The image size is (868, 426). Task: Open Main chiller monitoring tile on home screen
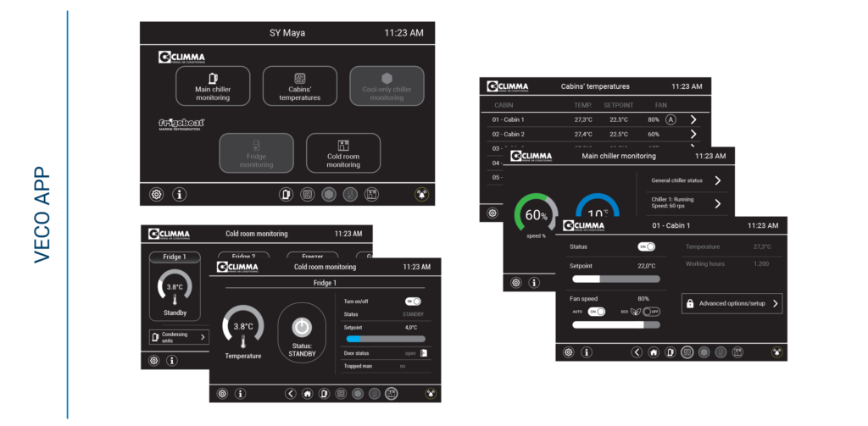[213, 86]
